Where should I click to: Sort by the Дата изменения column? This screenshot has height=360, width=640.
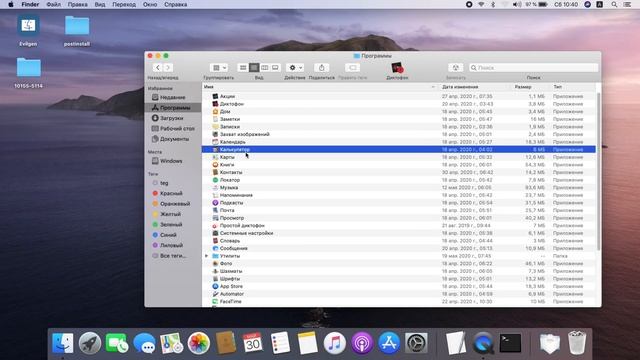point(460,87)
